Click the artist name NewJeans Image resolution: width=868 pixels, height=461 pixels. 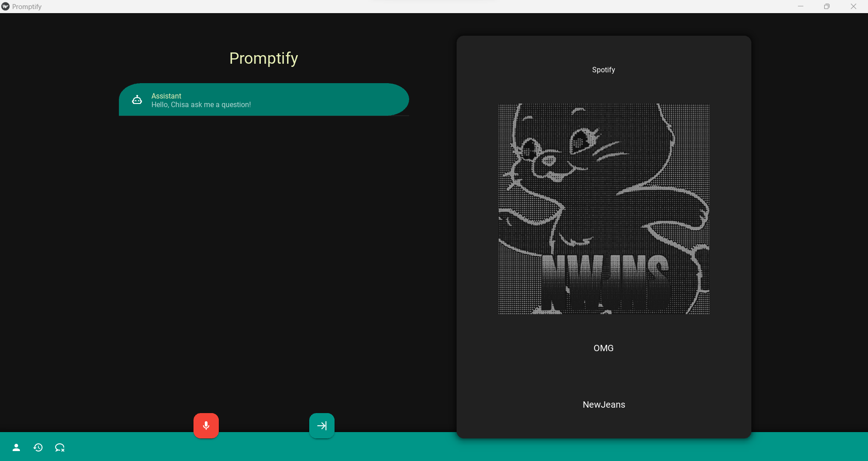[x=604, y=405]
